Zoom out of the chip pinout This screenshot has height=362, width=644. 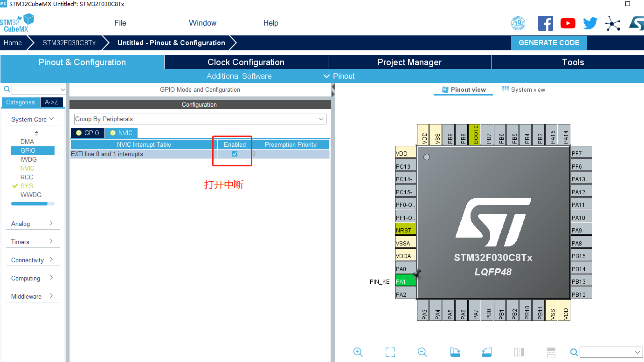click(422, 352)
